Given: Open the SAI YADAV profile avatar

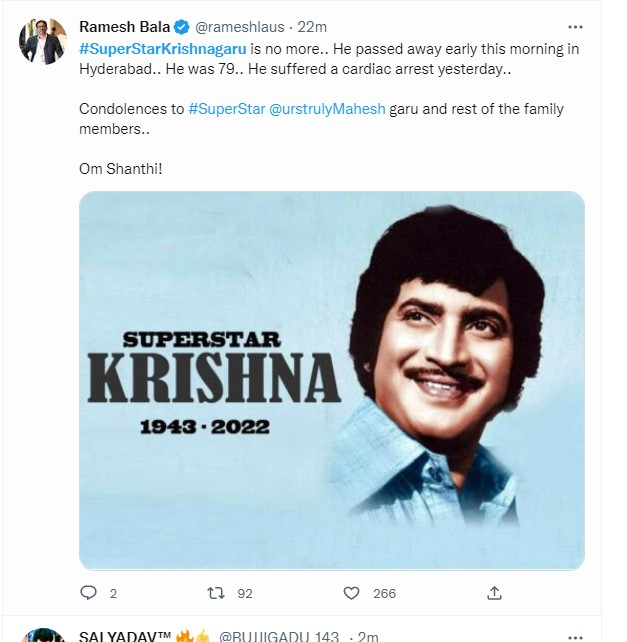Looking at the screenshot, I should tap(43, 635).
